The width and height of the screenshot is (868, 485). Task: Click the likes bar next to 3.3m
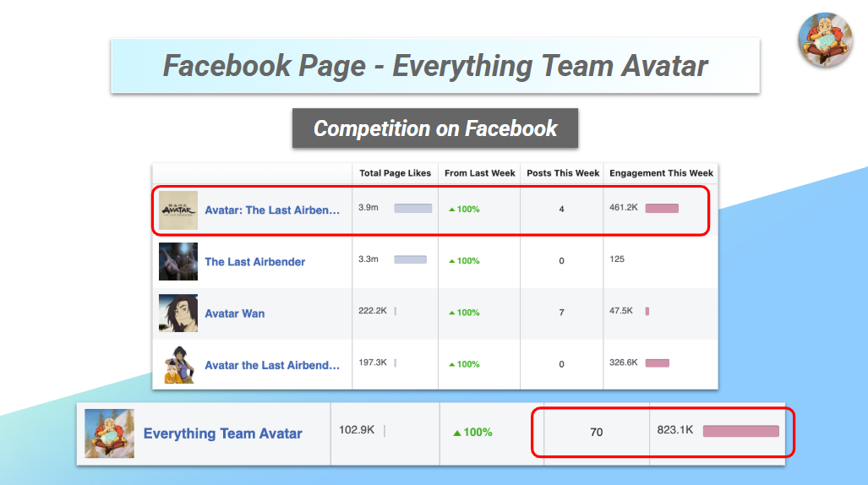click(x=410, y=259)
